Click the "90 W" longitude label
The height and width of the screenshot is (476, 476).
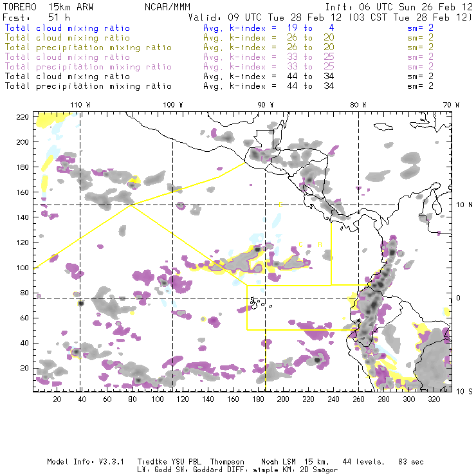pos(266,105)
